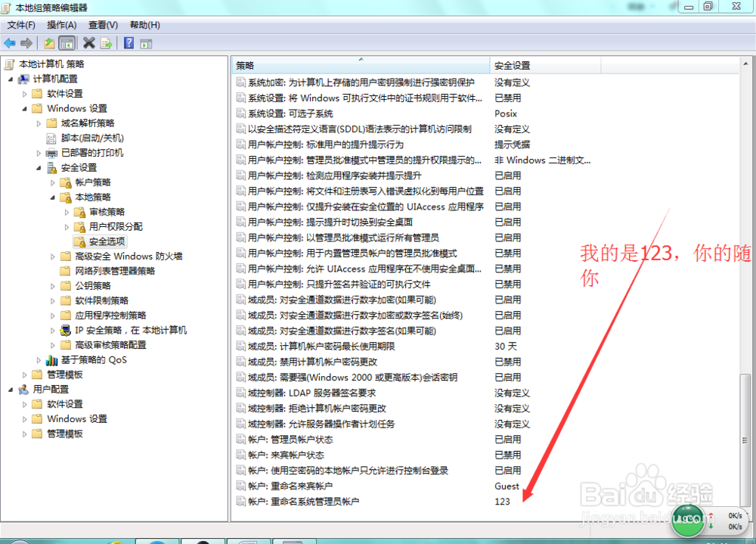Open the 查看(V) menu
Screen dimensions: 756x544
104,25
